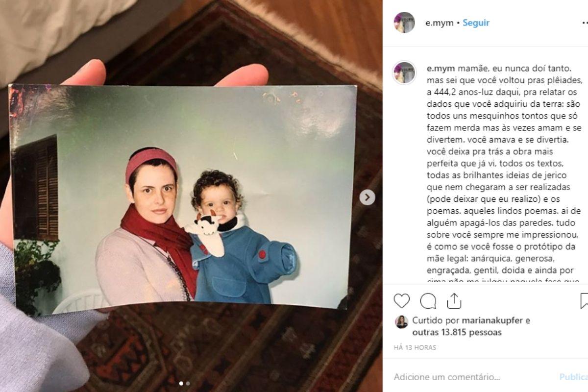Advance to next photo with carousel arrow

[367, 197]
